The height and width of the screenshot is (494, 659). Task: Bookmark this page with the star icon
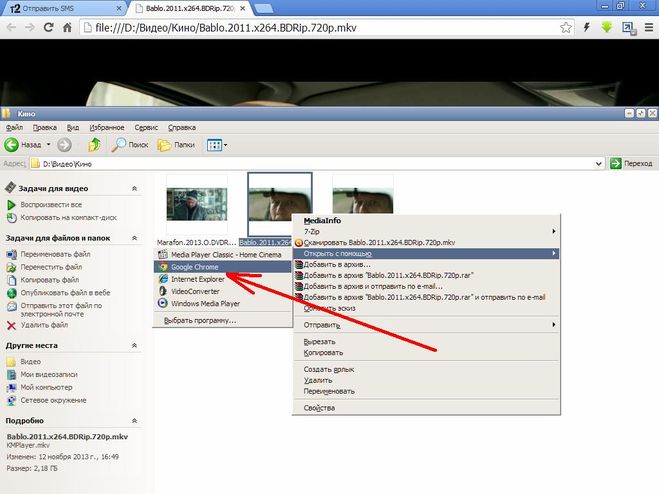click(566, 28)
